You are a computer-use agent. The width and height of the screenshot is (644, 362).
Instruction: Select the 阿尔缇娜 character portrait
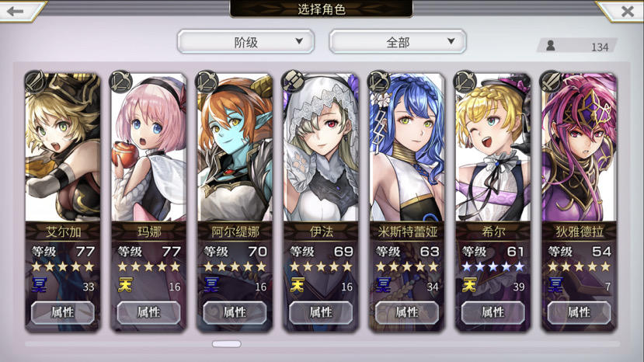[235, 148]
